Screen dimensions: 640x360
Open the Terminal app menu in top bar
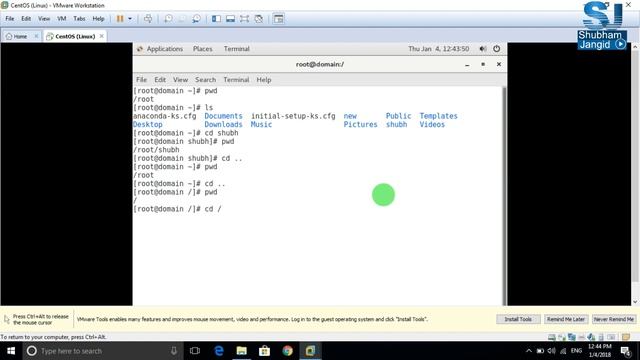[x=236, y=49]
